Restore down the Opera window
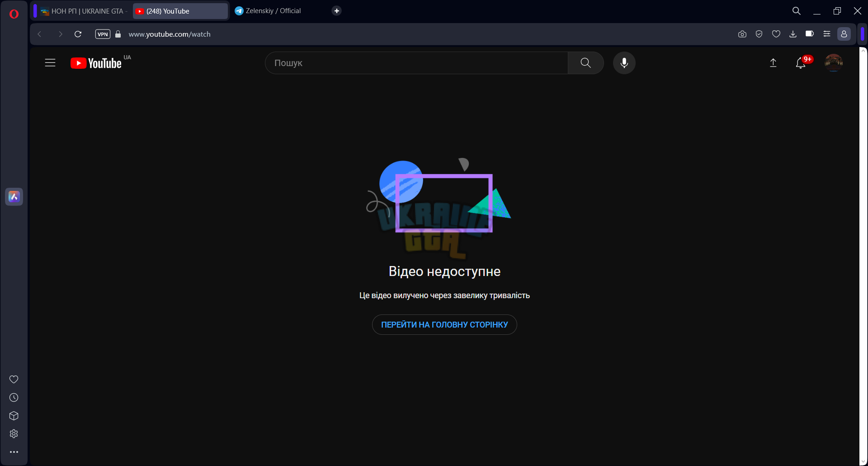The height and width of the screenshot is (466, 868). (837, 11)
